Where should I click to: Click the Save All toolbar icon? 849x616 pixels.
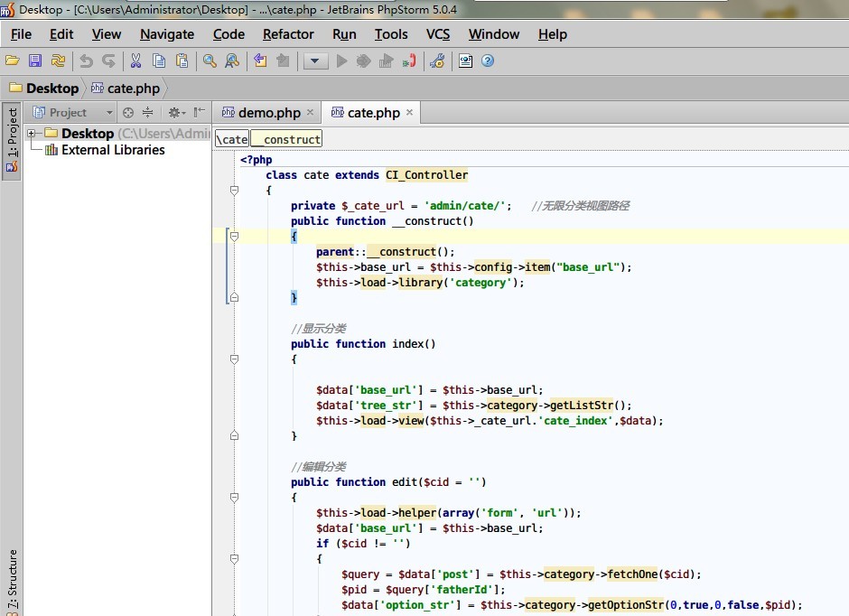tap(35, 61)
